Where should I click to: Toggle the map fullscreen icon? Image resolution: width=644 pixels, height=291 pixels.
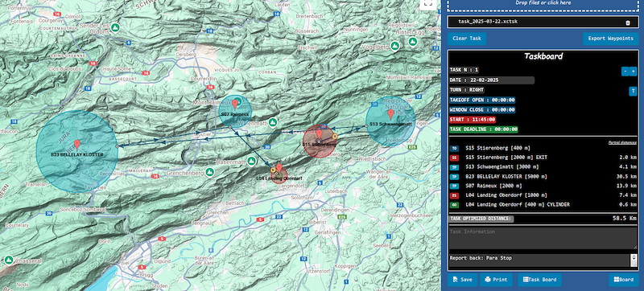[428, 3]
